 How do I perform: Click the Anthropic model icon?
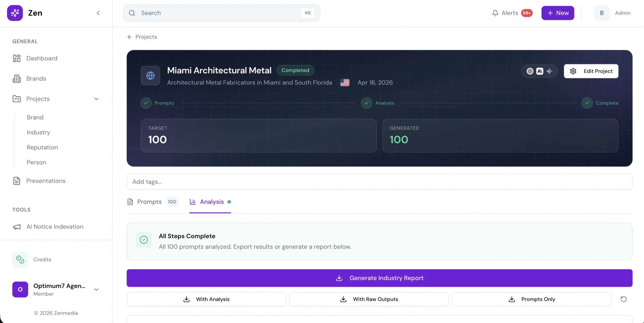pyautogui.click(x=540, y=71)
